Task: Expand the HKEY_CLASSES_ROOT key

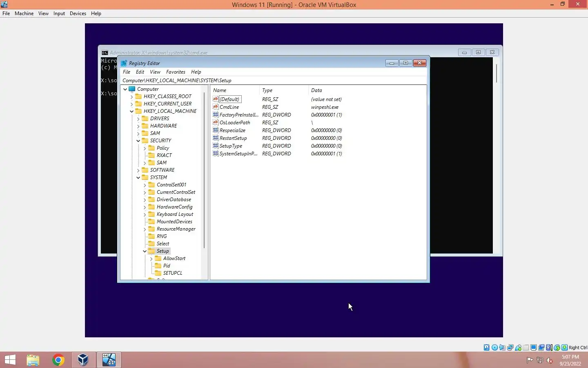Action: (x=131, y=96)
